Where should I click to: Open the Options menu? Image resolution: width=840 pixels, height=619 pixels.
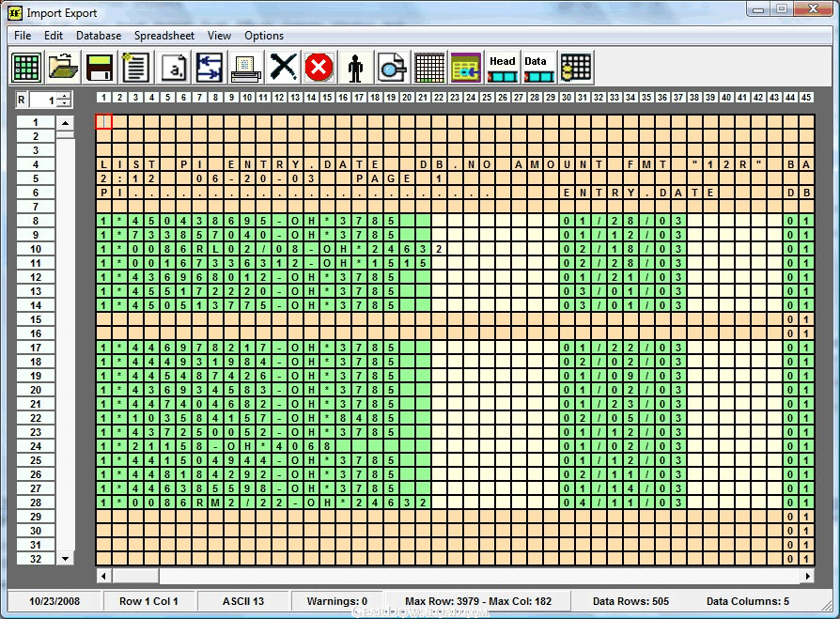pyautogui.click(x=264, y=36)
